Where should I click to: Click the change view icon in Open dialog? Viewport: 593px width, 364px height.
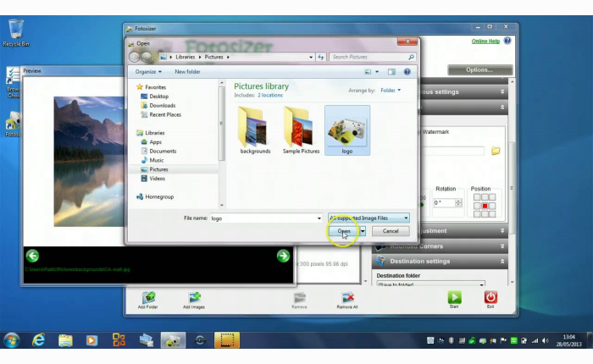tap(368, 71)
